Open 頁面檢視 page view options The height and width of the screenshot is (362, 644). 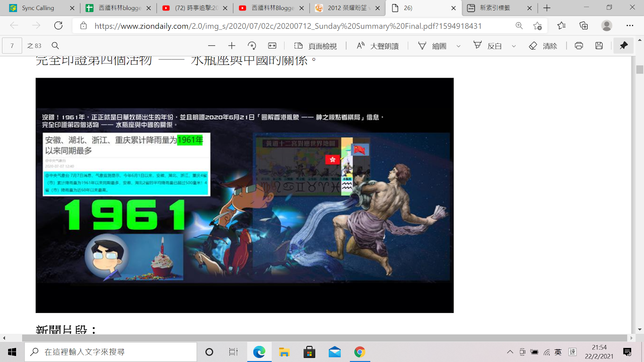pos(316,46)
